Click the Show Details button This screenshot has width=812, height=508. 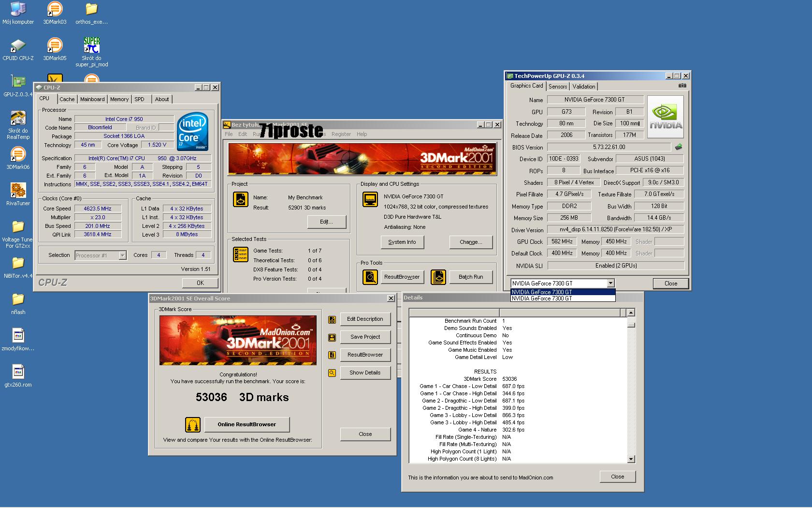tap(365, 373)
